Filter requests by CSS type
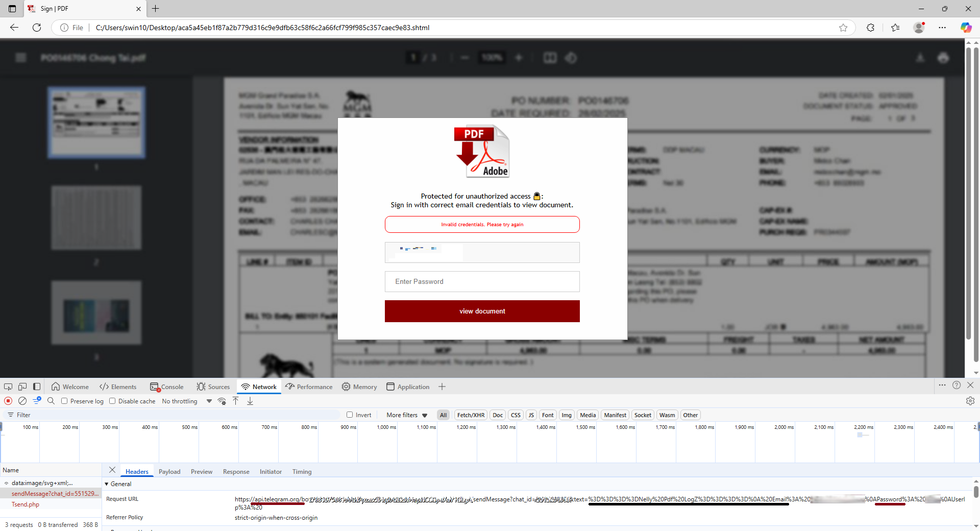This screenshot has height=531, width=980. point(516,415)
